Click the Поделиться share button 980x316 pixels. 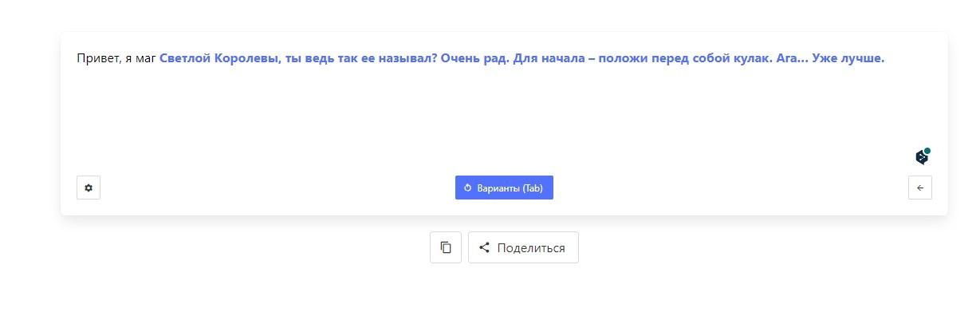pyautogui.click(x=523, y=247)
